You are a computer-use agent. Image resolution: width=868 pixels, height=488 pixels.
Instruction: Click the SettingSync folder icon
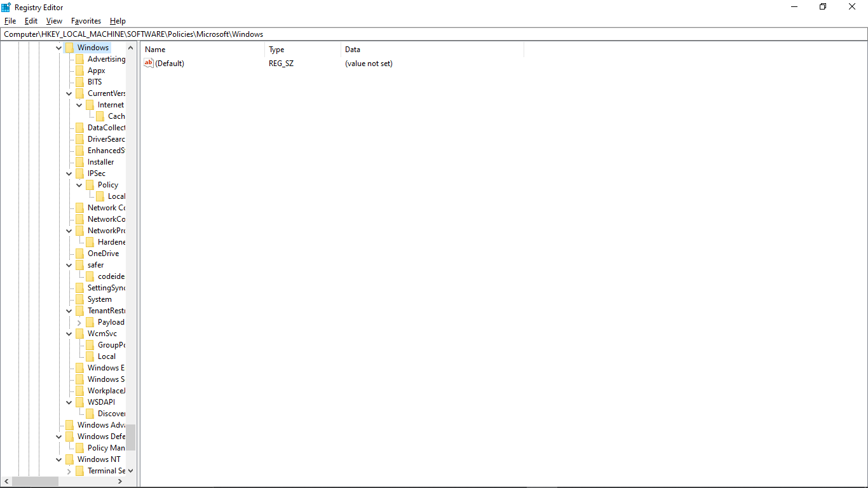click(x=79, y=288)
